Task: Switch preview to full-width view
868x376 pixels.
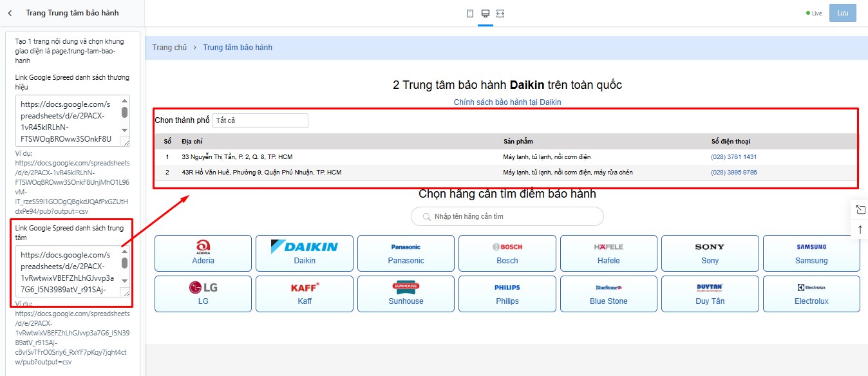Action: tap(500, 14)
